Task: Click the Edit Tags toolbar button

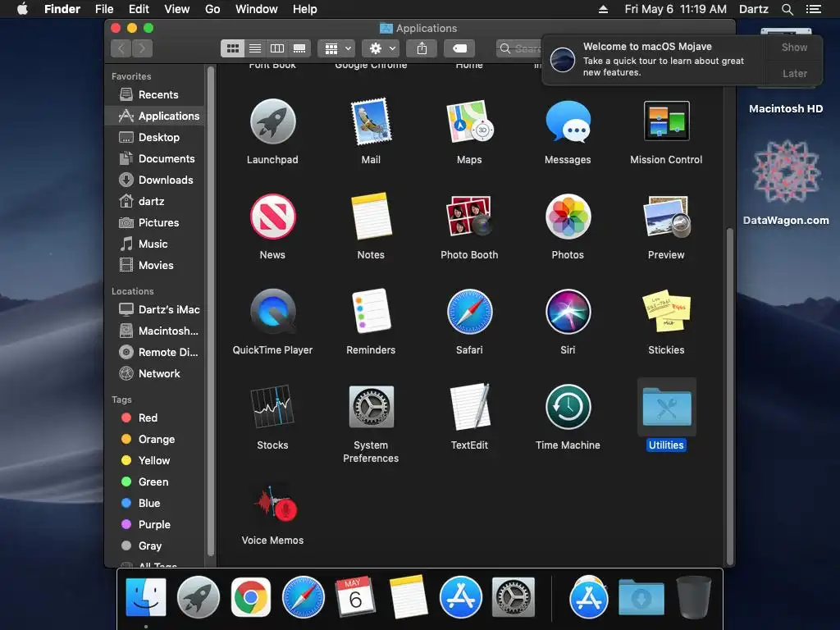Action: (459, 48)
